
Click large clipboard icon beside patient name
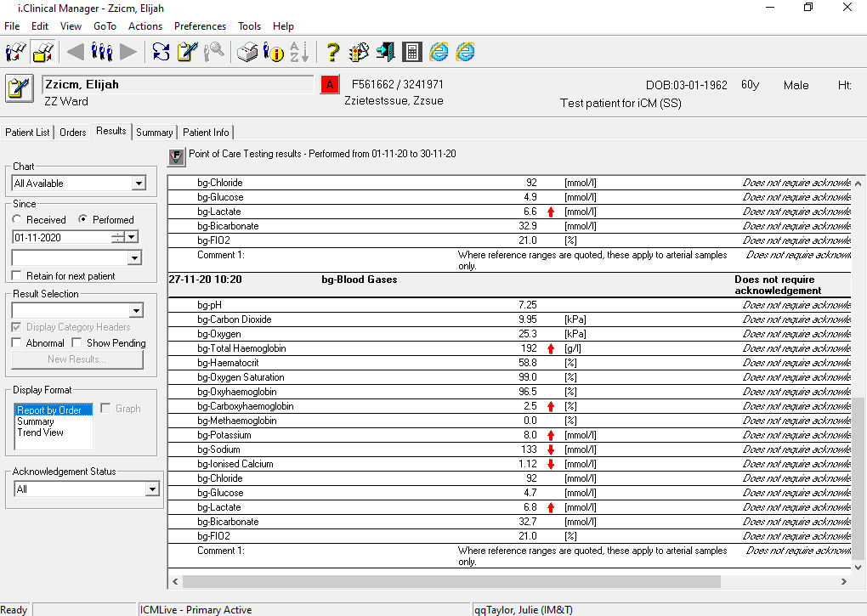coord(20,88)
